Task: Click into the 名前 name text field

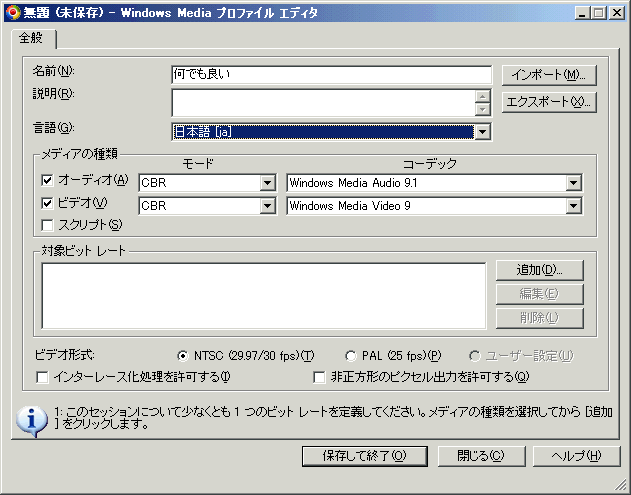Action: click(330, 75)
